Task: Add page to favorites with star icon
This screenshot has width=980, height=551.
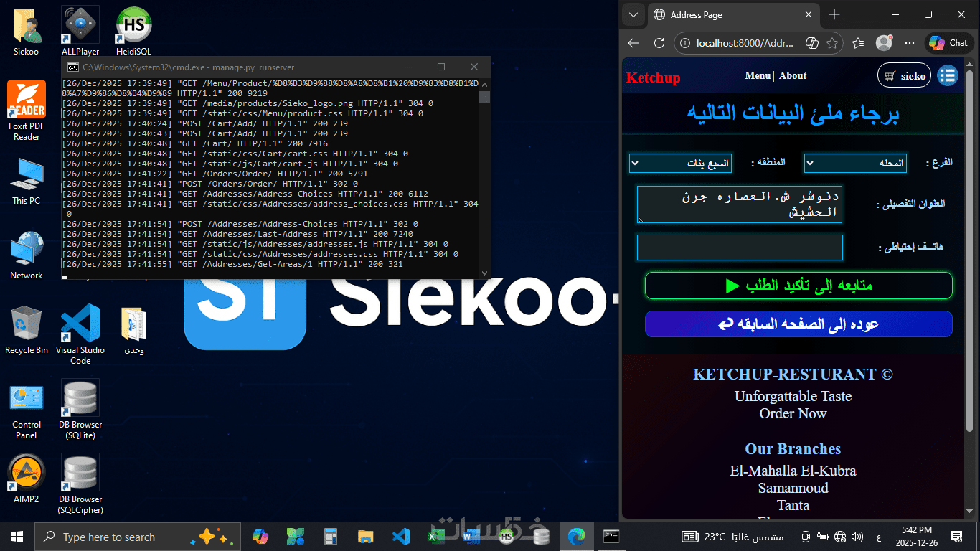Action: [x=832, y=43]
